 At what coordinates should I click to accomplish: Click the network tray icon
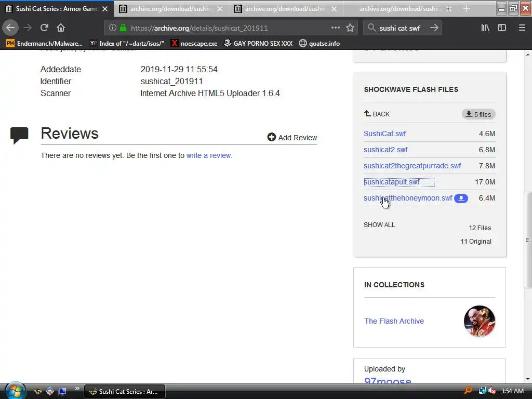pos(482,391)
